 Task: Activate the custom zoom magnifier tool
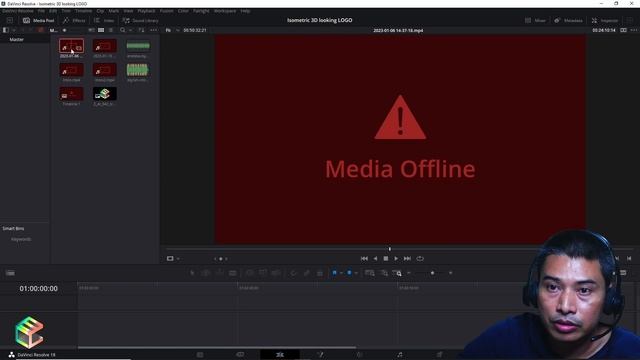click(398, 273)
